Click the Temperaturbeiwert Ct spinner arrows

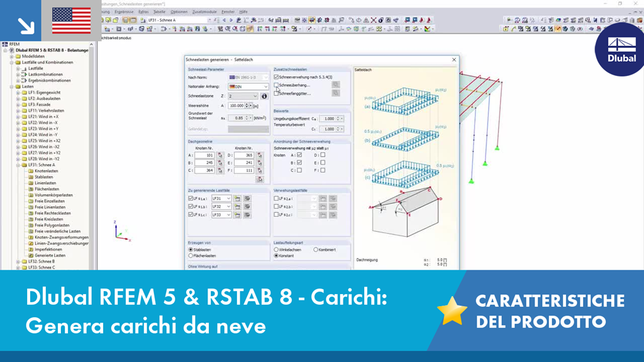[338, 129]
